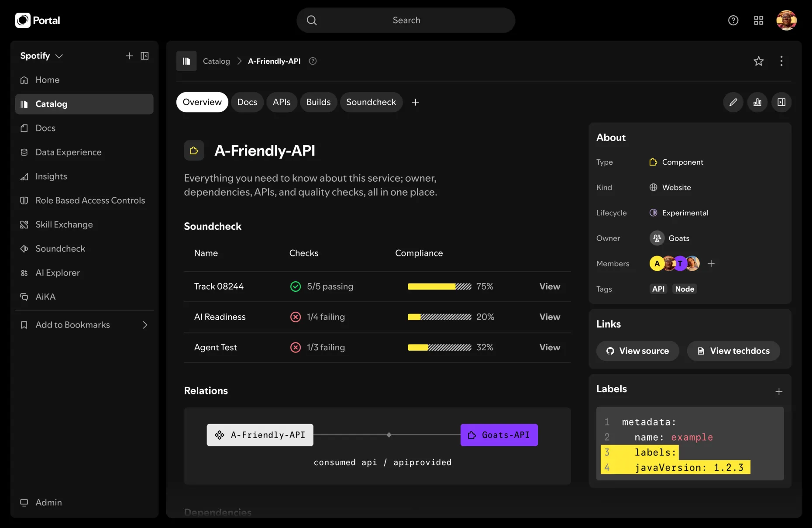Open Skill Exchange in the sidebar

pyautogui.click(x=84, y=224)
